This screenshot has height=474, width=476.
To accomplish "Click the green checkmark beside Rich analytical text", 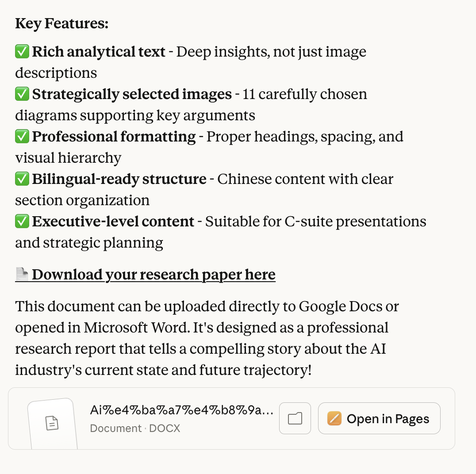I will (x=22, y=52).
